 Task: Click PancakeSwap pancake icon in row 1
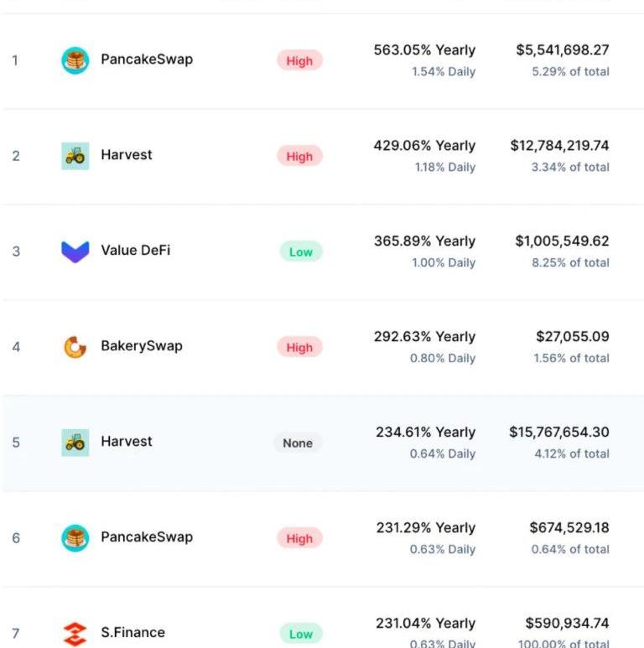point(75,60)
